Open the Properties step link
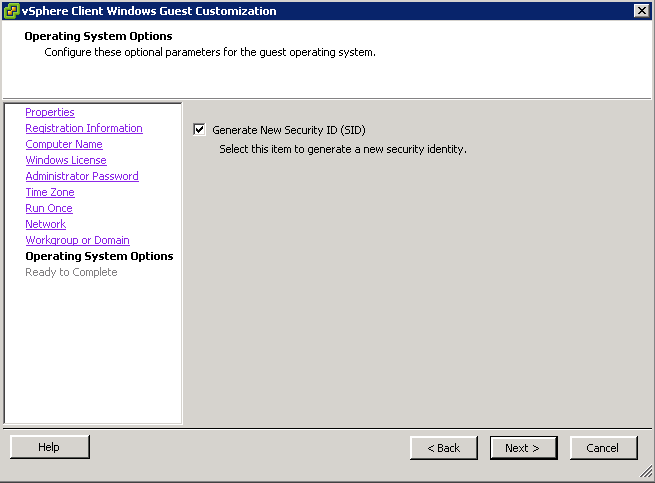The image size is (655, 483). pyautogui.click(x=50, y=112)
